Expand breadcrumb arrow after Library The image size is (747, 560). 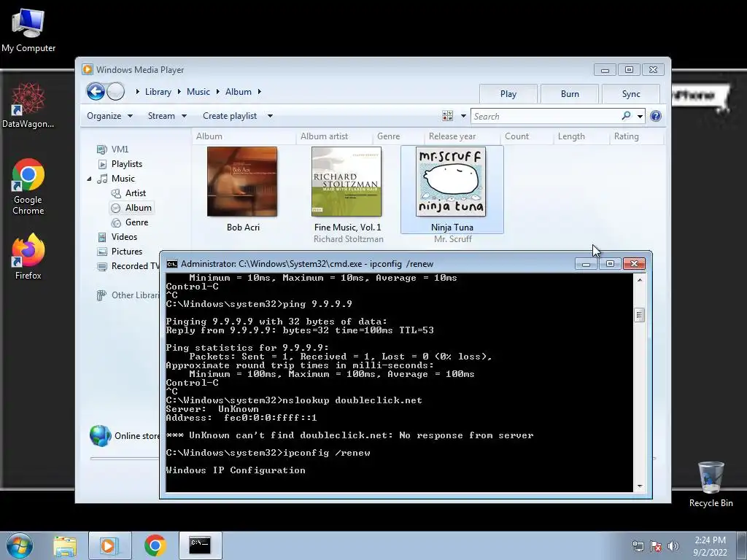[179, 91]
